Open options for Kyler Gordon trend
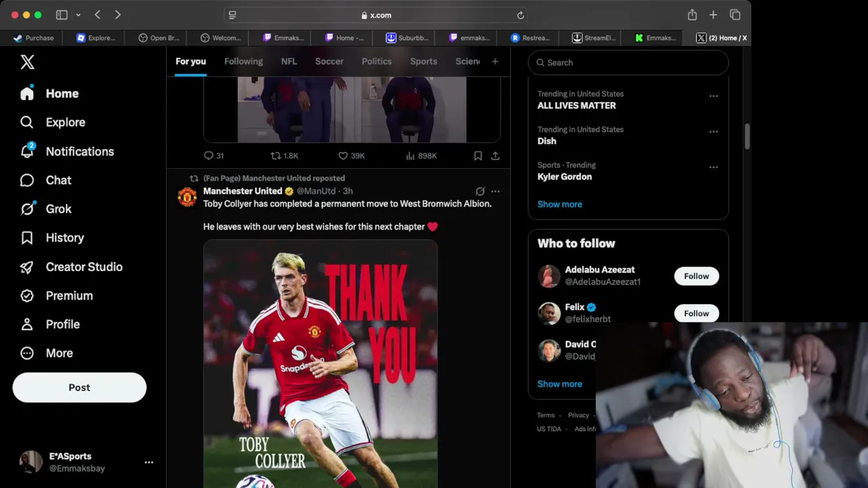This screenshot has width=868, height=488. coord(713,167)
